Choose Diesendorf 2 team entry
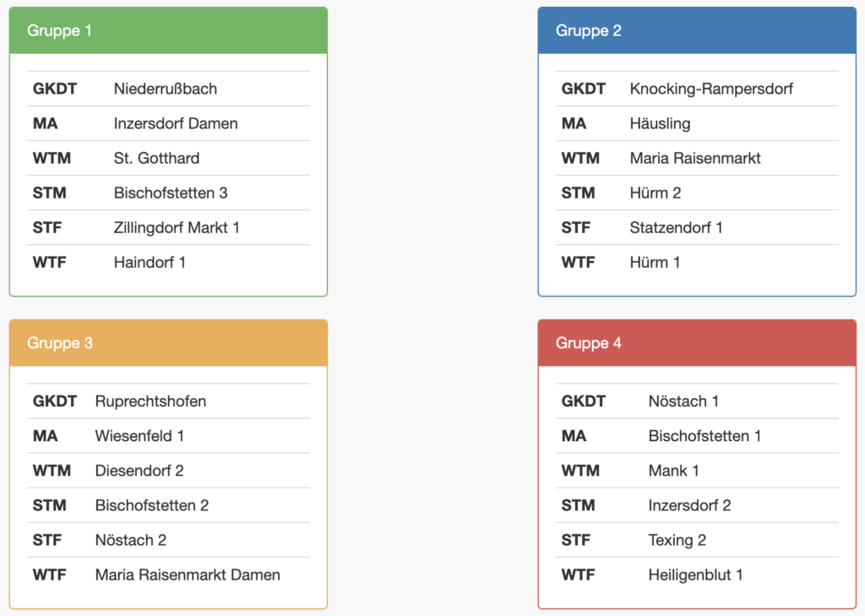The height and width of the screenshot is (616, 865). 139,471
